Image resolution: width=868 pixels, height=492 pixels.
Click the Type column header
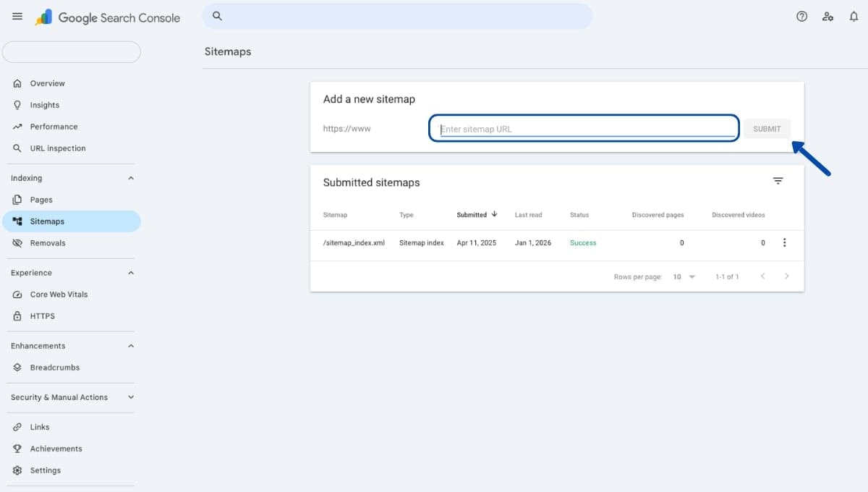407,215
